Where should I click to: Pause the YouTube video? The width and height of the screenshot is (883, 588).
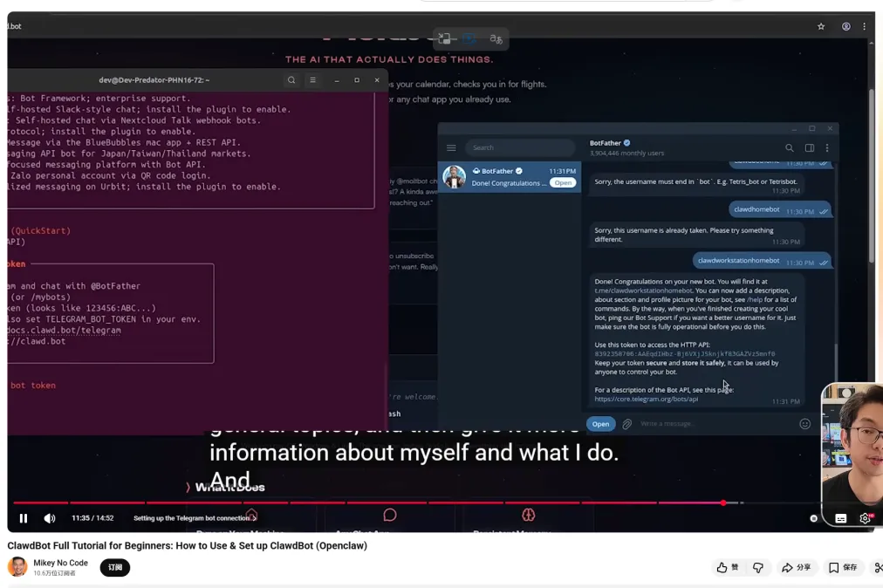click(x=23, y=518)
